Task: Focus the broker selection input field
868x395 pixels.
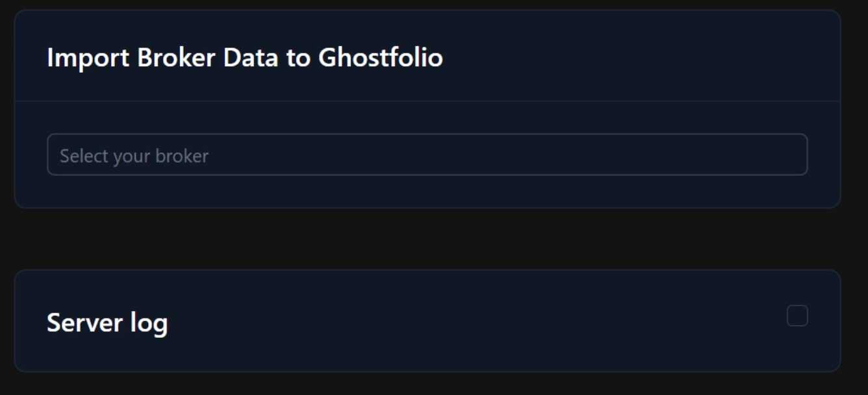Action: [x=427, y=155]
